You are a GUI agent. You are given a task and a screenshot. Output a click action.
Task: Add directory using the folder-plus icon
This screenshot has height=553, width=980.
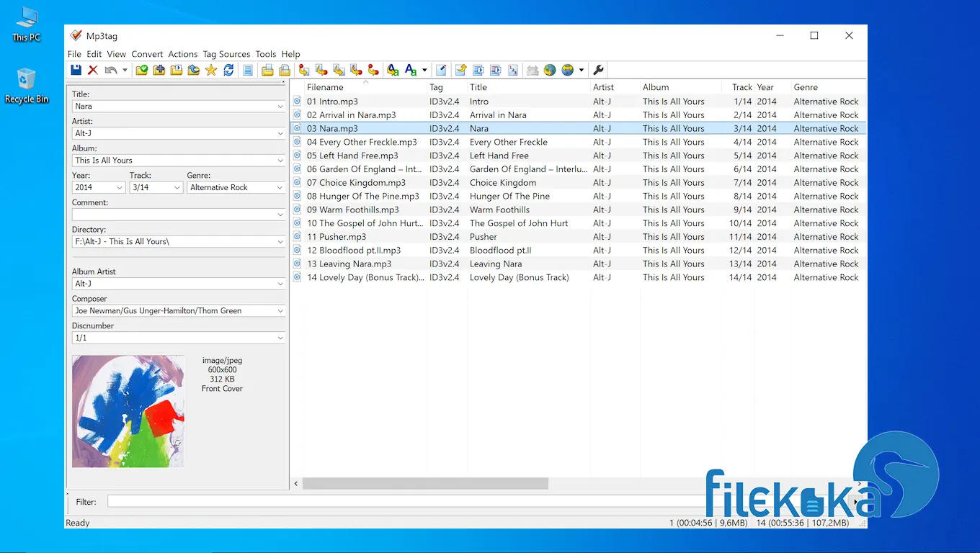point(159,70)
